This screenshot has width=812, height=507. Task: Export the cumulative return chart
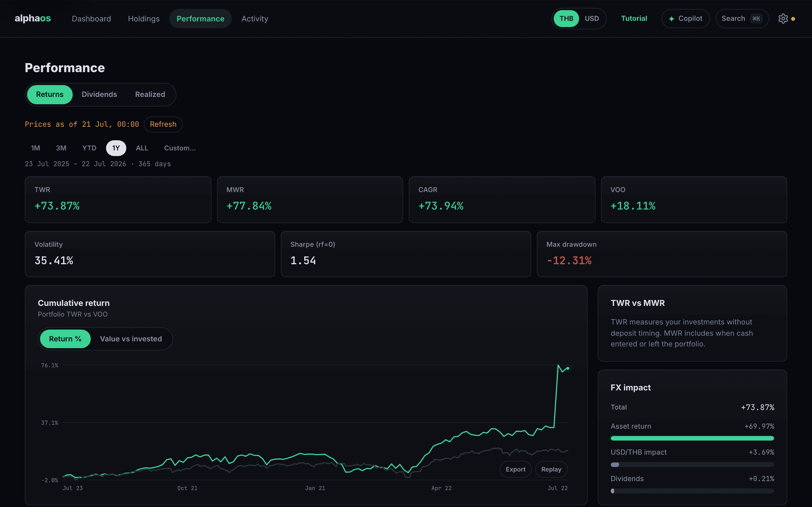[x=515, y=469]
